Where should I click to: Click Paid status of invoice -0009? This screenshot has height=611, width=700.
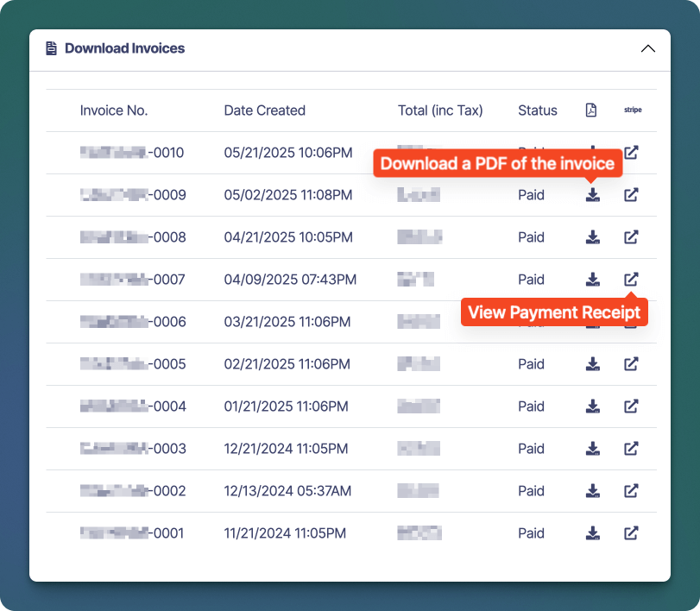[x=531, y=195]
